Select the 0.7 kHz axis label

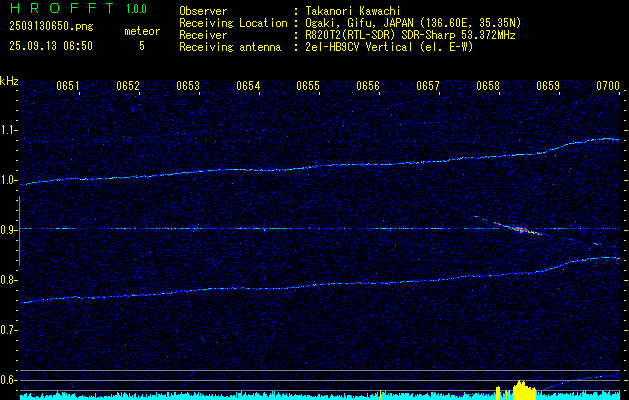point(9,330)
